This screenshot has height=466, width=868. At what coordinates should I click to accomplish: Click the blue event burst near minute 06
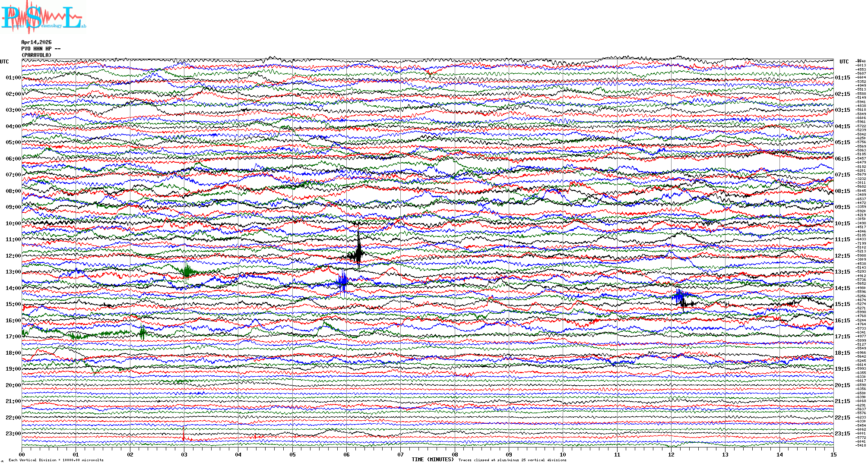click(x=342, y=281)
